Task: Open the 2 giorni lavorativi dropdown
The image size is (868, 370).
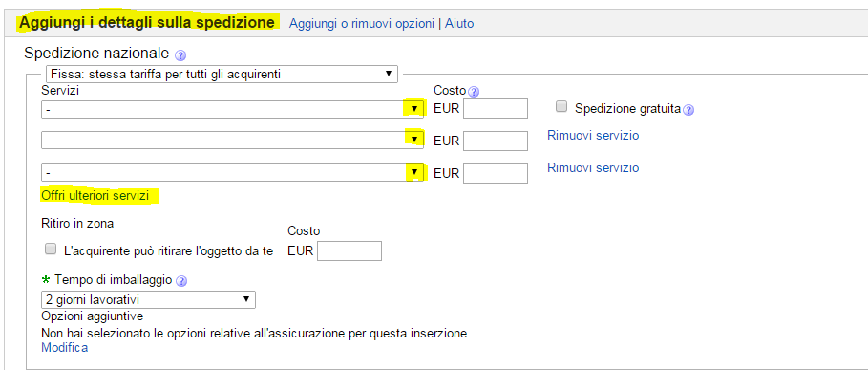Action: 148,299
